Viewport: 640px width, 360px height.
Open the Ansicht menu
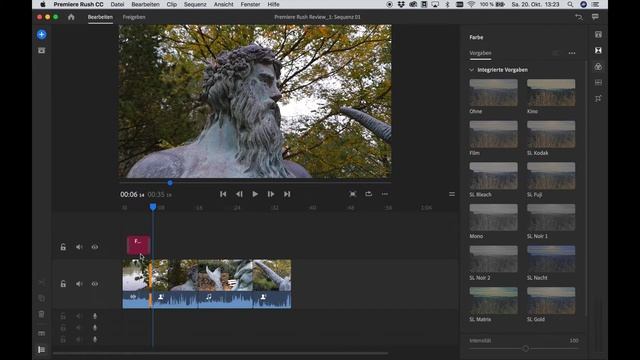point(224,4)
